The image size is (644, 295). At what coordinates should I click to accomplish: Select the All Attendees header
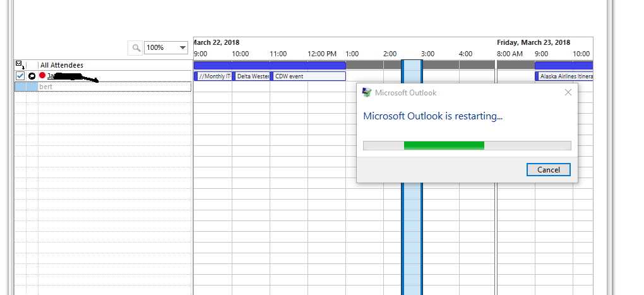coord(62,65)
